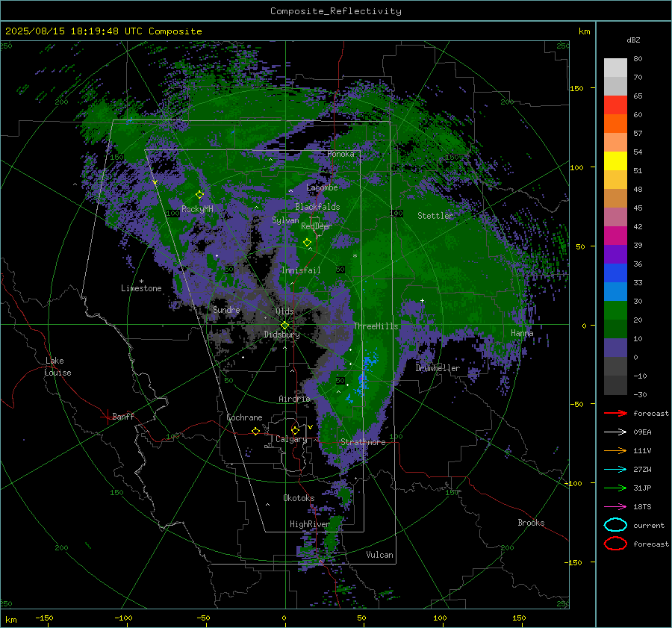Viewport: 672px width, 628px height.
Task: Select the yellow diamond marker under Cochrane
Action: point(255,431)
